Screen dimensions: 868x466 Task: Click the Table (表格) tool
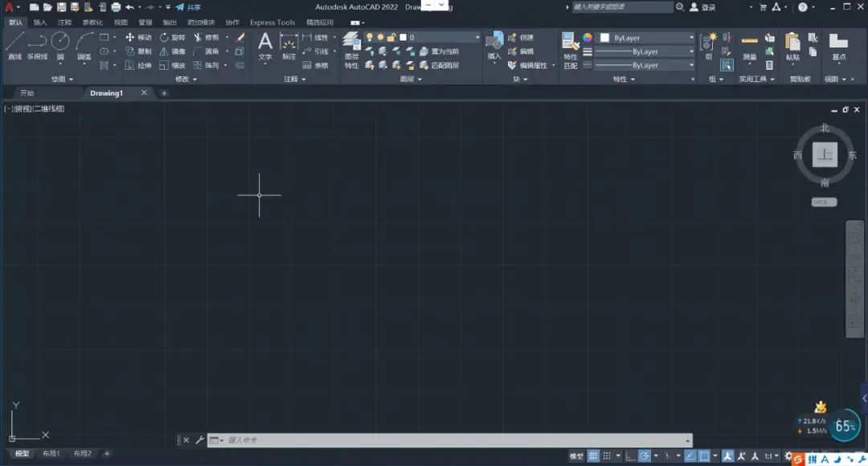(x=316, y=65)
